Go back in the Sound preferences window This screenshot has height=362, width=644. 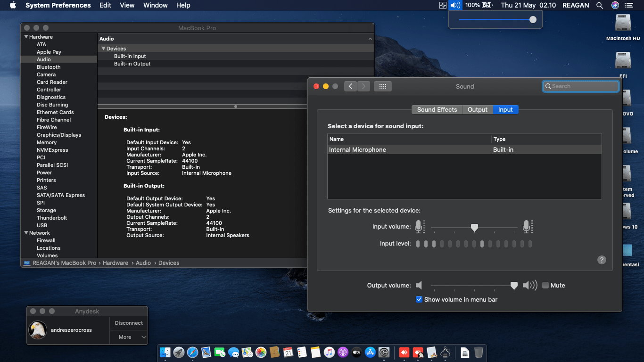click(x=350, y=86)
